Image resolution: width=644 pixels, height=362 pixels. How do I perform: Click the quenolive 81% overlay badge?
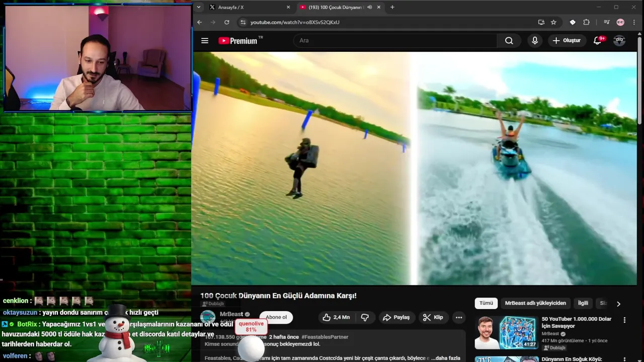251,326
